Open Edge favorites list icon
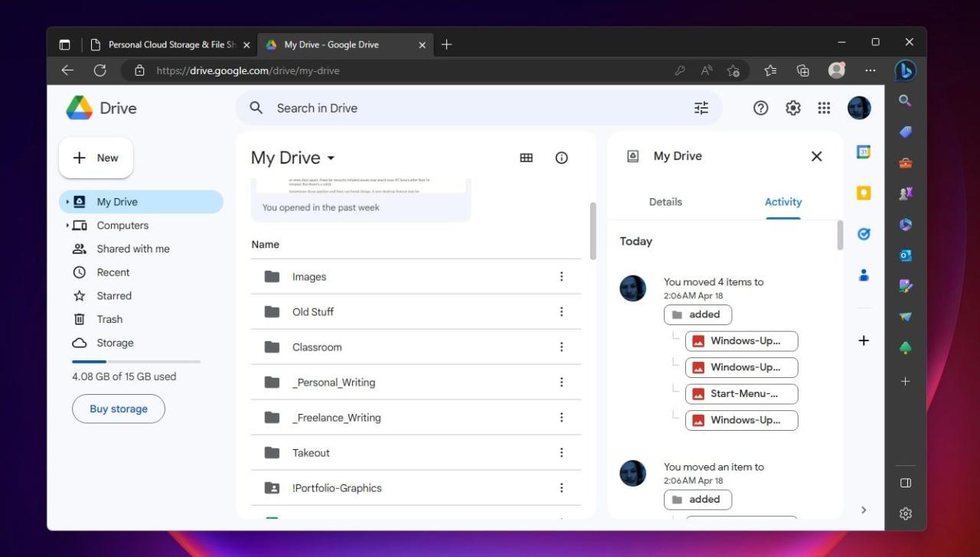 770,70
